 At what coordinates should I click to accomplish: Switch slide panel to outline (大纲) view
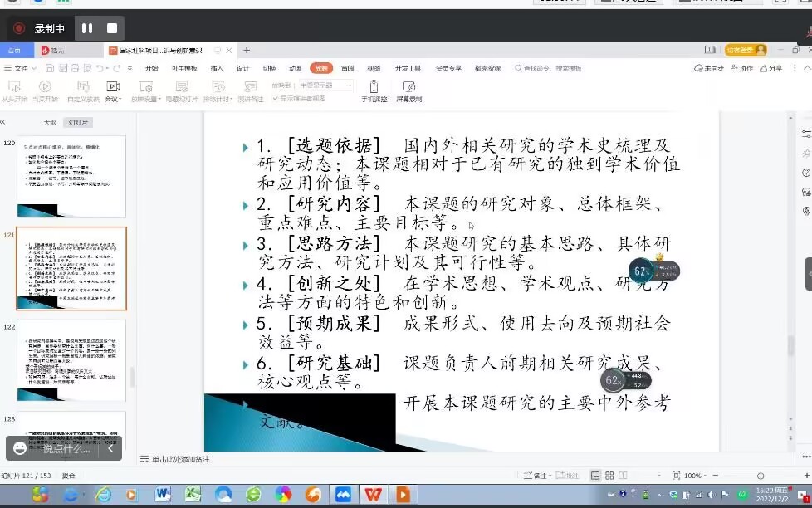[51, 123]
